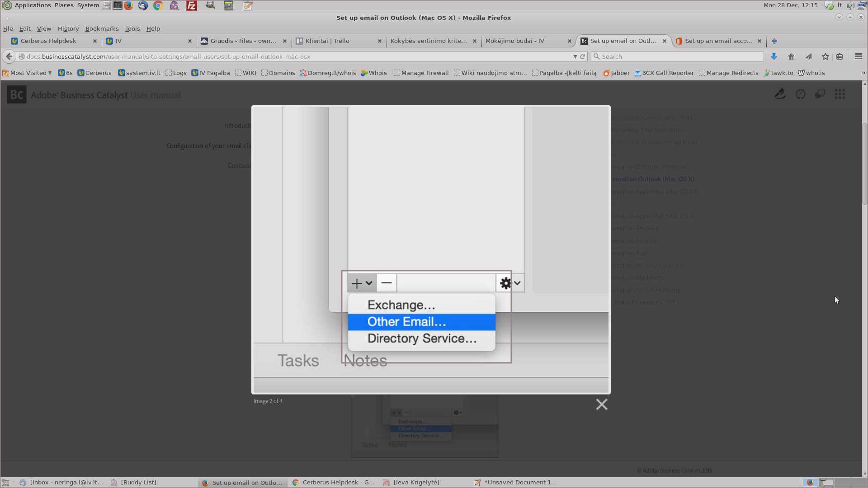Viewport: 868px width, 488px height.
Task: Go back with the back arrow
Action: [x=9, y=56]
